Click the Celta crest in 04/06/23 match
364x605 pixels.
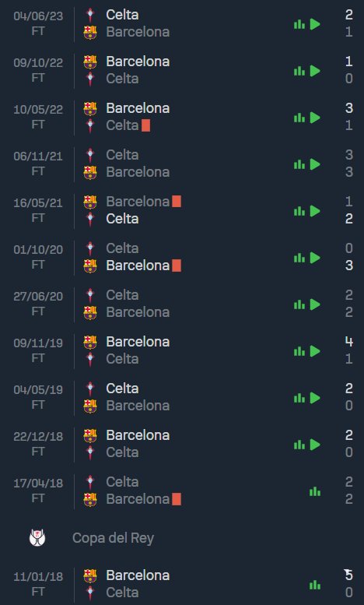click(x=90, y=15)
